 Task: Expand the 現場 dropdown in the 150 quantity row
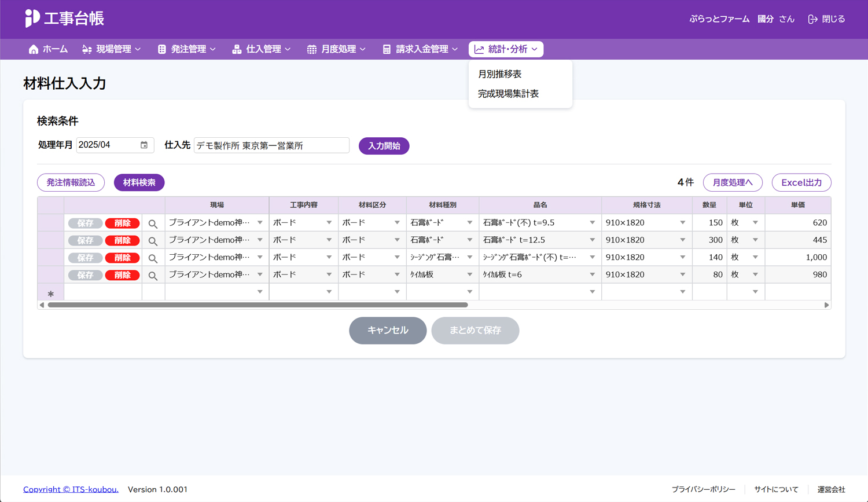tap(260, 222)
